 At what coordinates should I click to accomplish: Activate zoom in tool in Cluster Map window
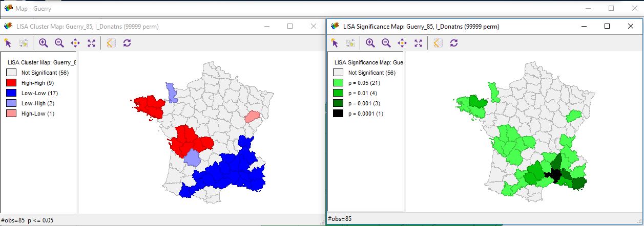(43, 43)
